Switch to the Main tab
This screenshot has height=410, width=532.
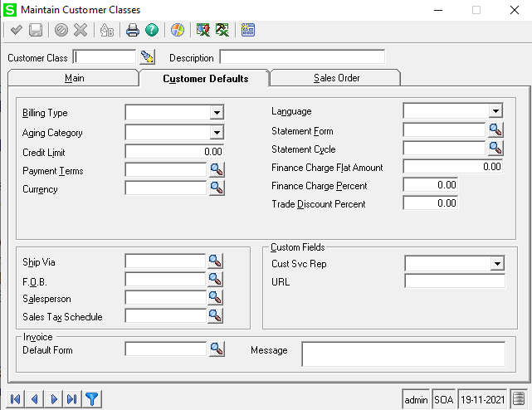74,78
